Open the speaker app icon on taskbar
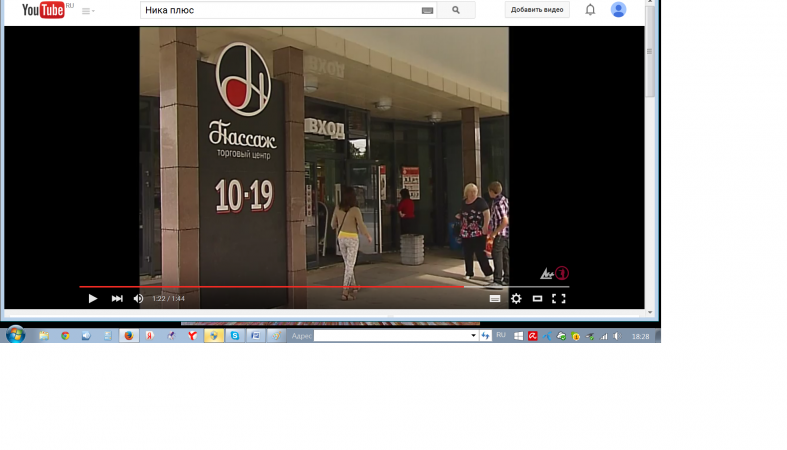 86,336
